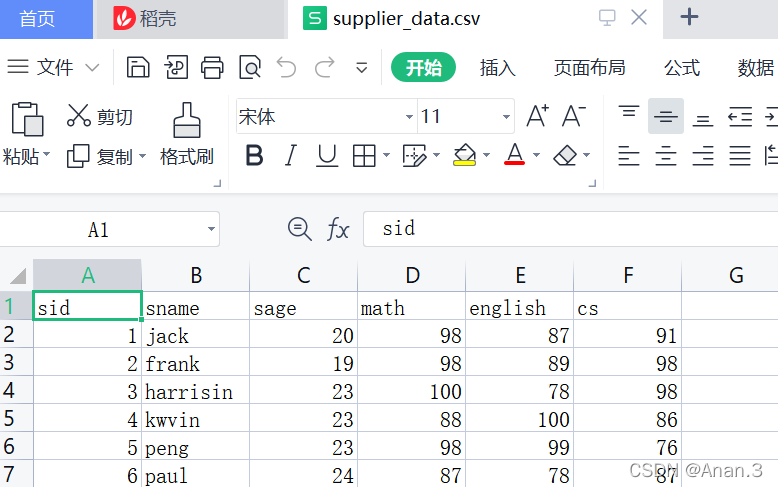The image size is (778, 487).
Task: Open clipboard group dialog launcher corner
Action: pyautogui.click(x=217, y=183)
